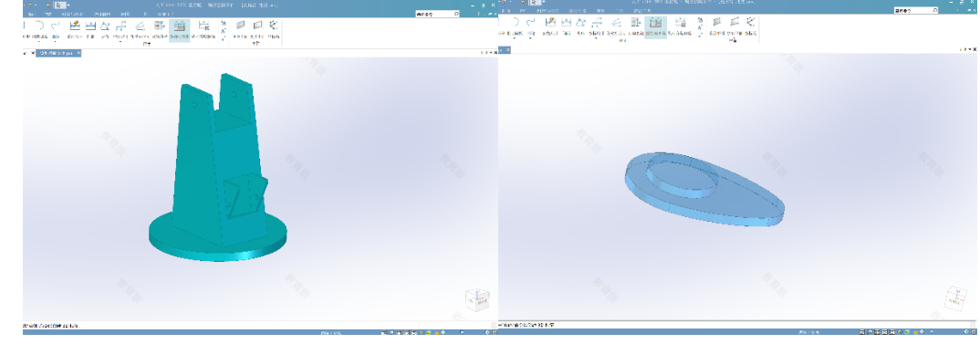Click the view orientation cube near the teal stand
This screenshot has height=344, width=980.
[x=477, y=299]
